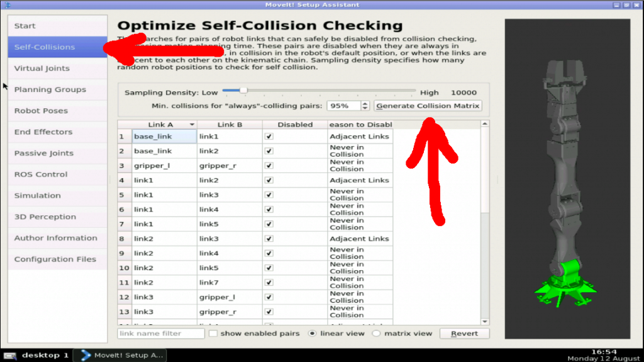Viewport: 644px width, 362px height.
Task: Click the robot 3D model preview
Action: 567,179
